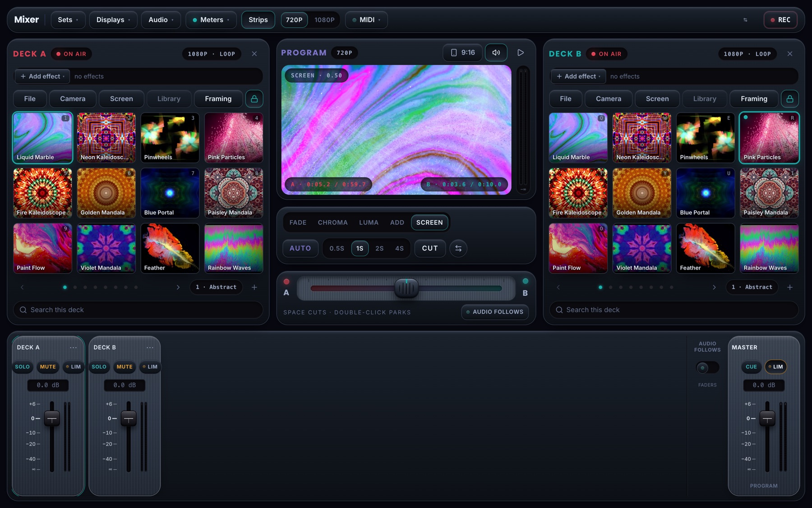Click the Deck B search field

click(674, 310)
